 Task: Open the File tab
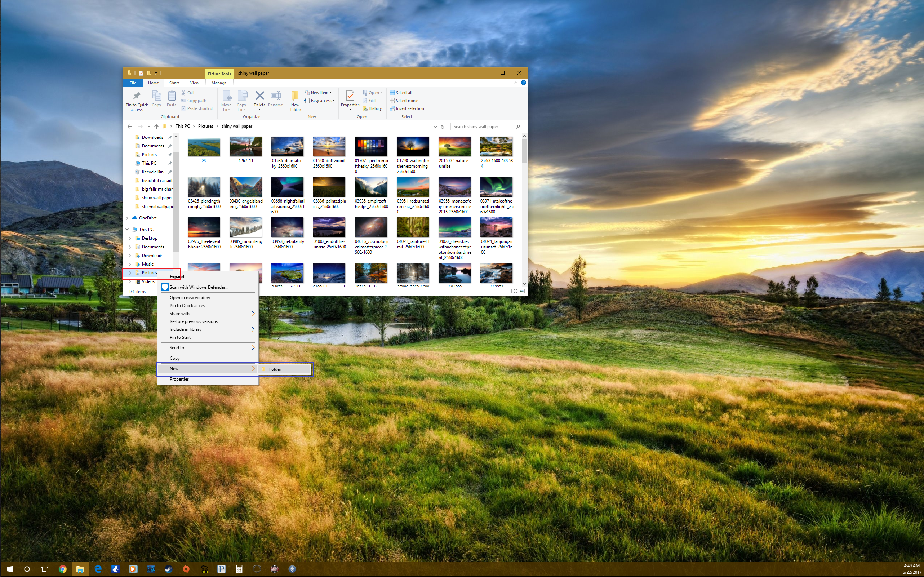coord(133,83)
